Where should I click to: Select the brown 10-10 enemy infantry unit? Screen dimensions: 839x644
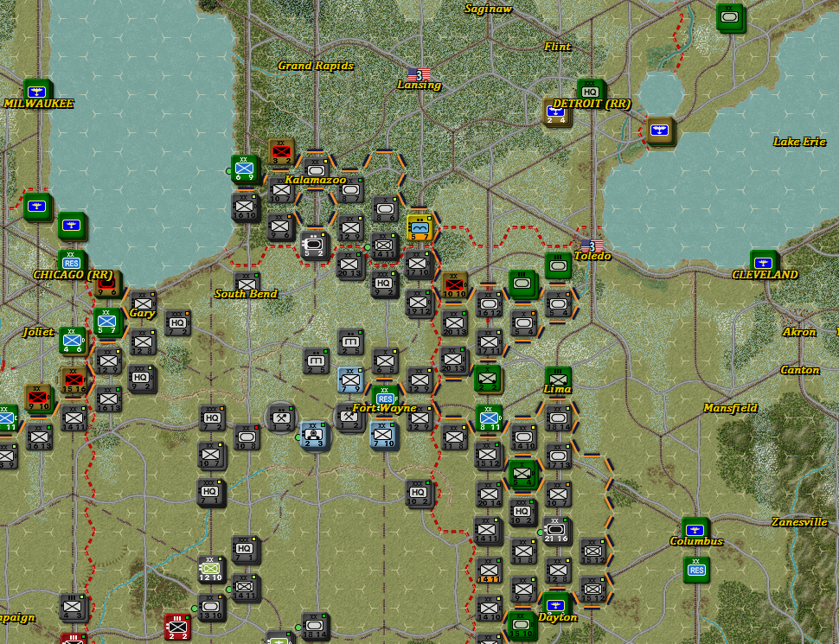click(454, 285)
